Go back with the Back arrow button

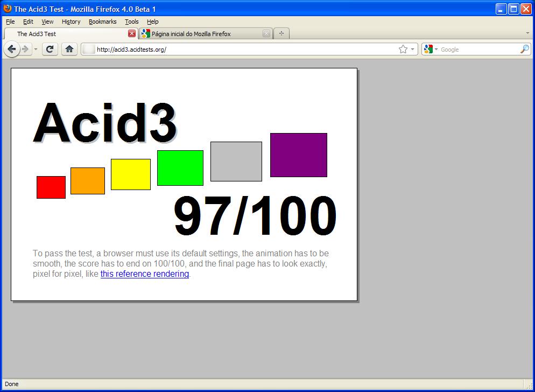12,50
